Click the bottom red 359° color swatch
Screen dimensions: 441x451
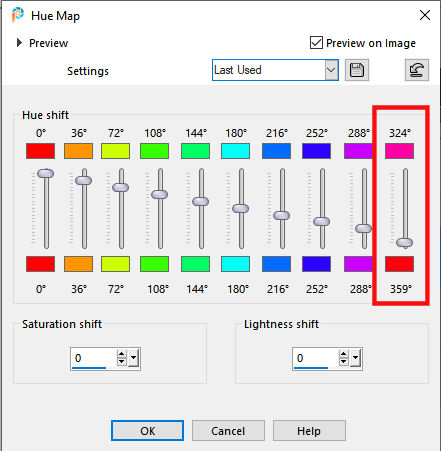coord(399,264)
